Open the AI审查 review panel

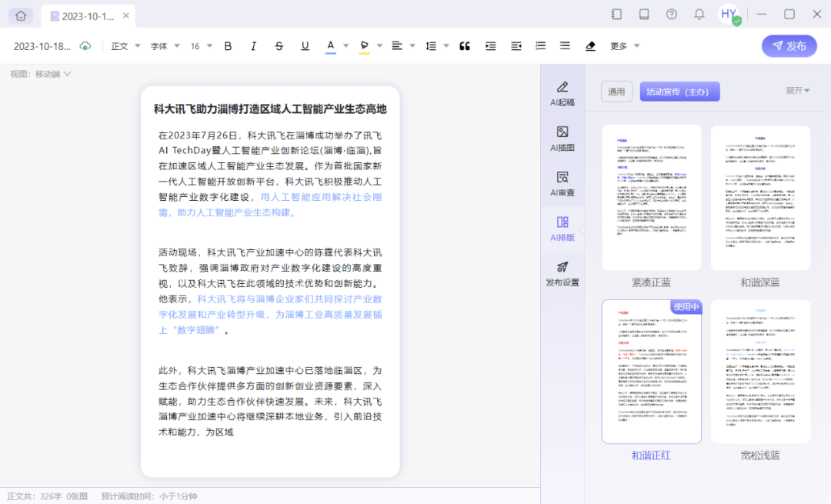(562, 183)
